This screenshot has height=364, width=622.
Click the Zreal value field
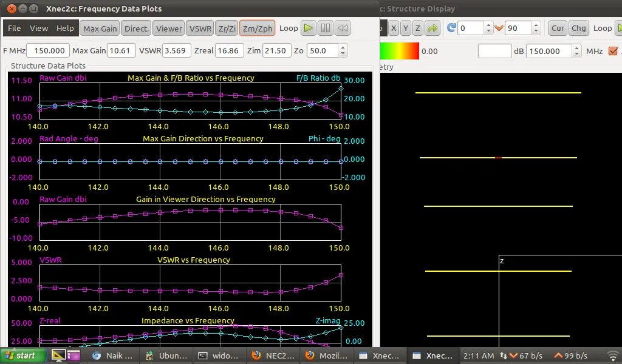229,51
